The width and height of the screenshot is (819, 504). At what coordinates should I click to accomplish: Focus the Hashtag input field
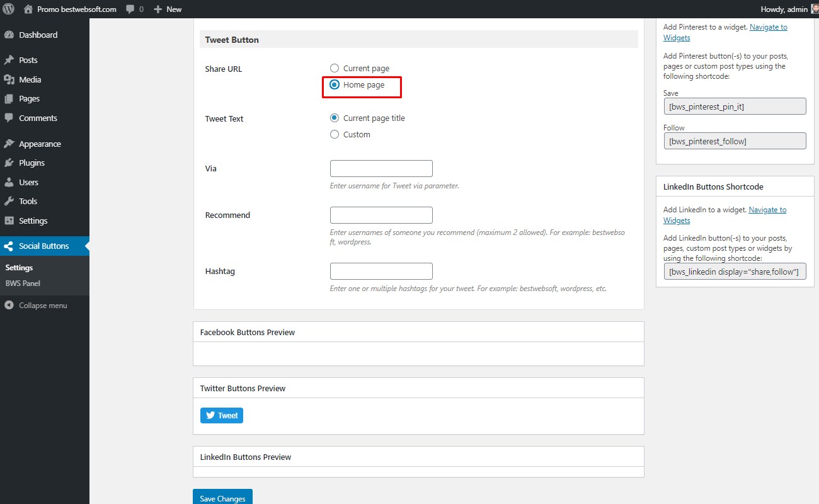(381, 271)
